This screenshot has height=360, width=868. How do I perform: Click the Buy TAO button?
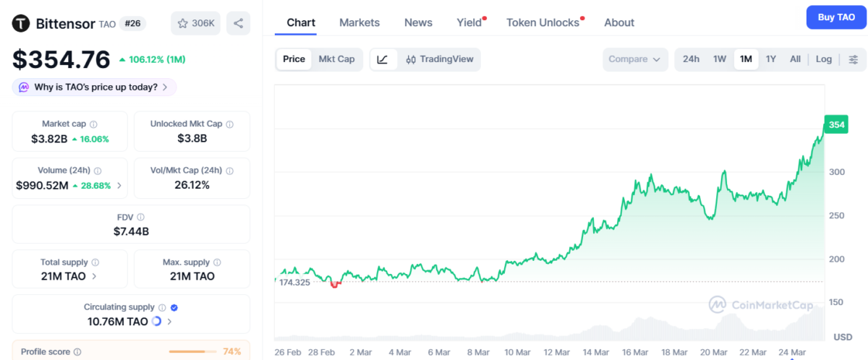point(836,17)
